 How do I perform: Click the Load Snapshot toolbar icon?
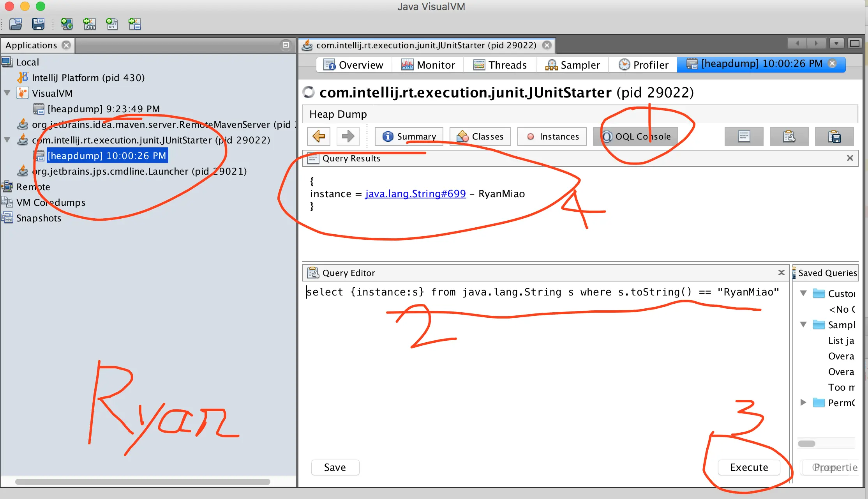coord(16,24)
